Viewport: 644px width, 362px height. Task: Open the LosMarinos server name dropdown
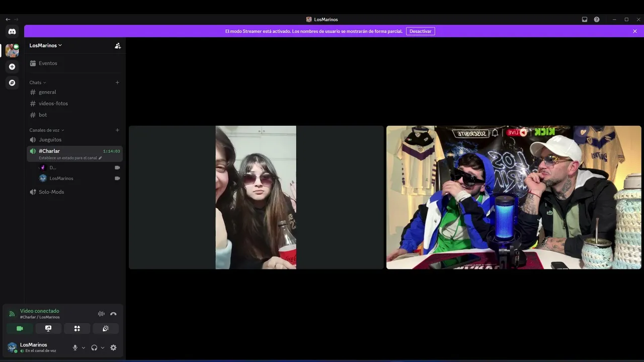[x=46, y=45]
